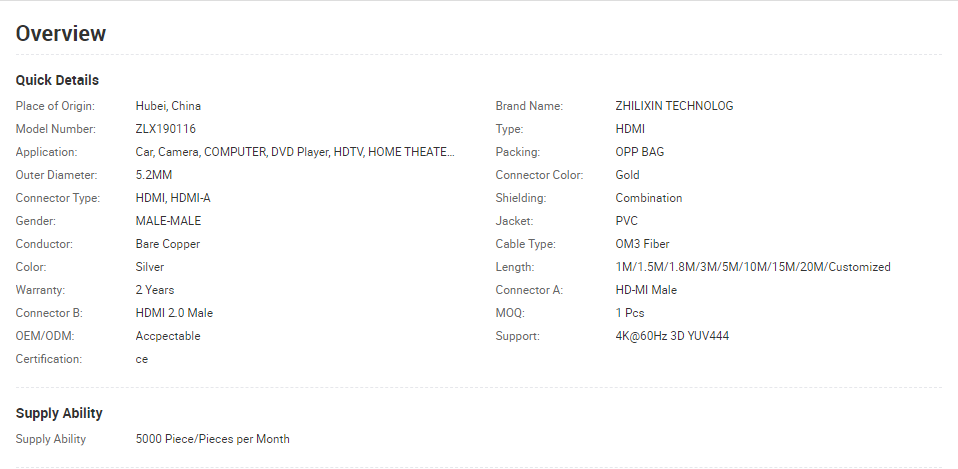Select the HDMI, HDMI-A connector type
This screenshot has height=469, width=958.
coord(173,198)
